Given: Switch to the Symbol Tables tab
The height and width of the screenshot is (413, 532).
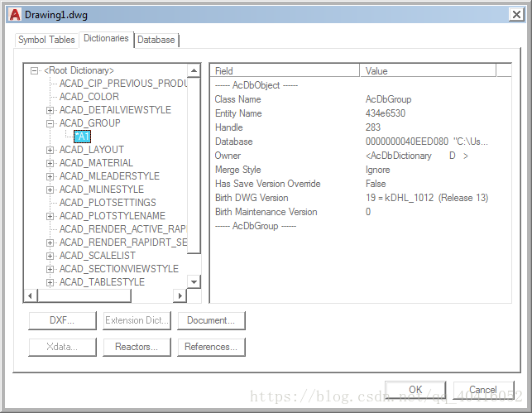Looking at the screenshot, I should pos(46,40).
